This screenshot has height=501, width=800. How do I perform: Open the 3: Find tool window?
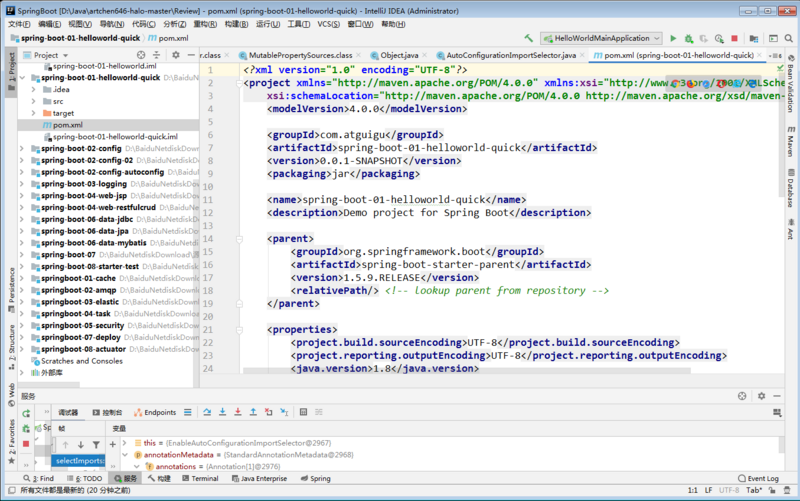tap(38, 479)
